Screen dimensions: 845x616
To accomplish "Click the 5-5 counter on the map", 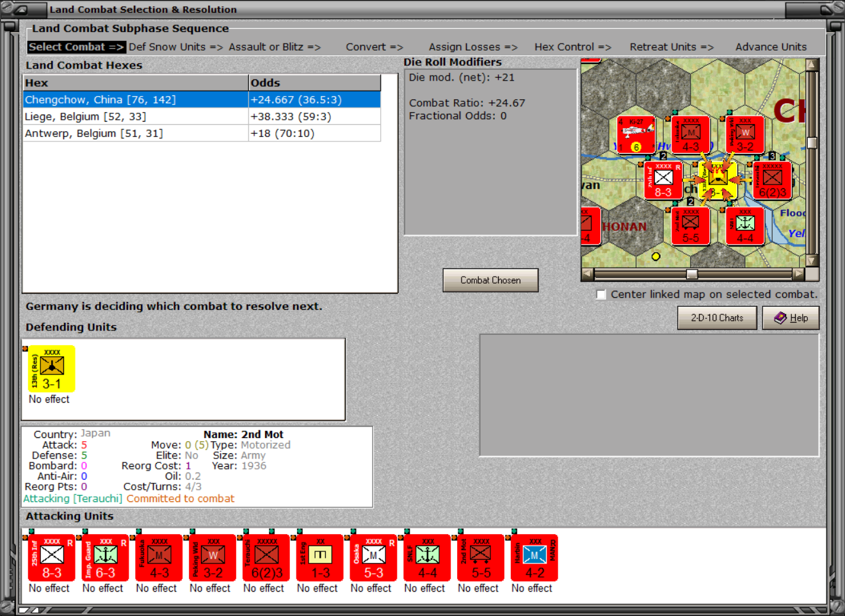I will point(691,226).
